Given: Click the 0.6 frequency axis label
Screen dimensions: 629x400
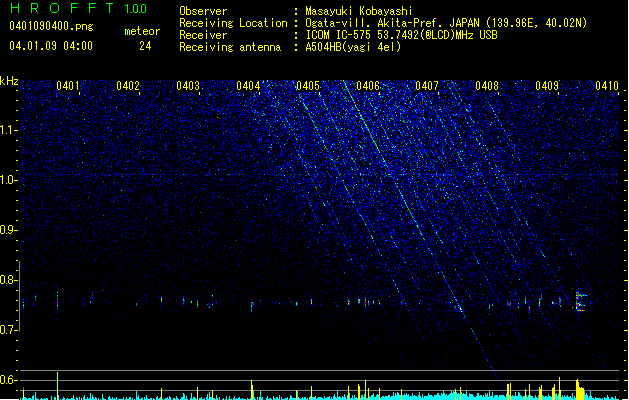Looking at the screenshot, I should coord(9,380).
